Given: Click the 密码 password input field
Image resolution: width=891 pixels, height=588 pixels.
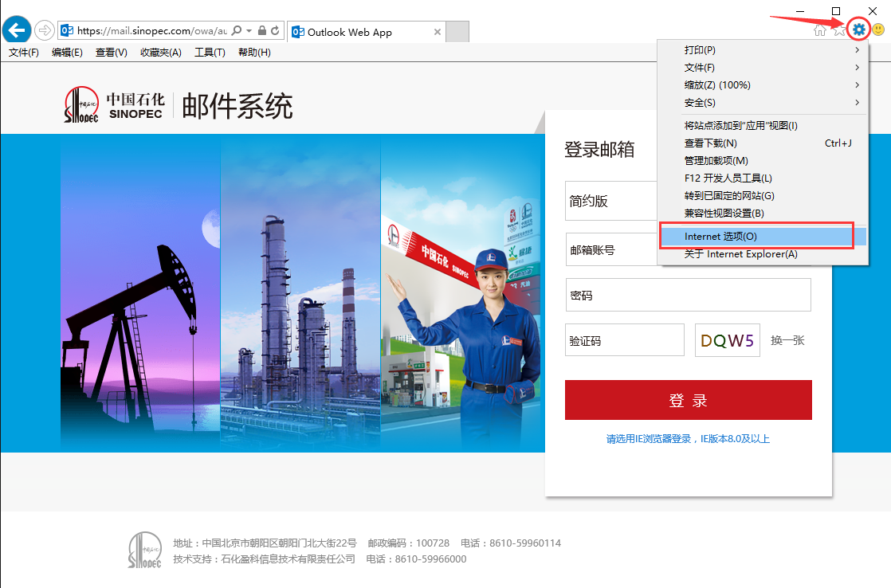Looking at the screenshot, I should [688, 295].
